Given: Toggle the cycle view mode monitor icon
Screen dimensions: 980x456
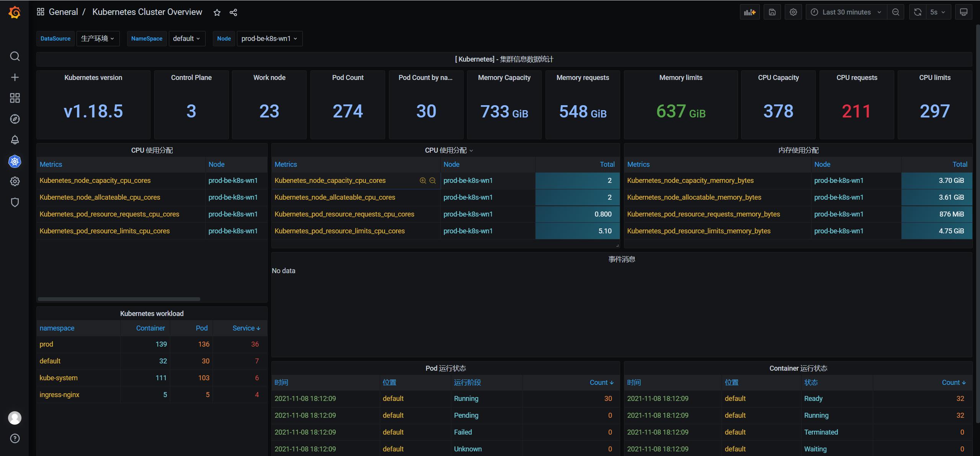Looking at the screenshot, I should (x=963, y=12).
